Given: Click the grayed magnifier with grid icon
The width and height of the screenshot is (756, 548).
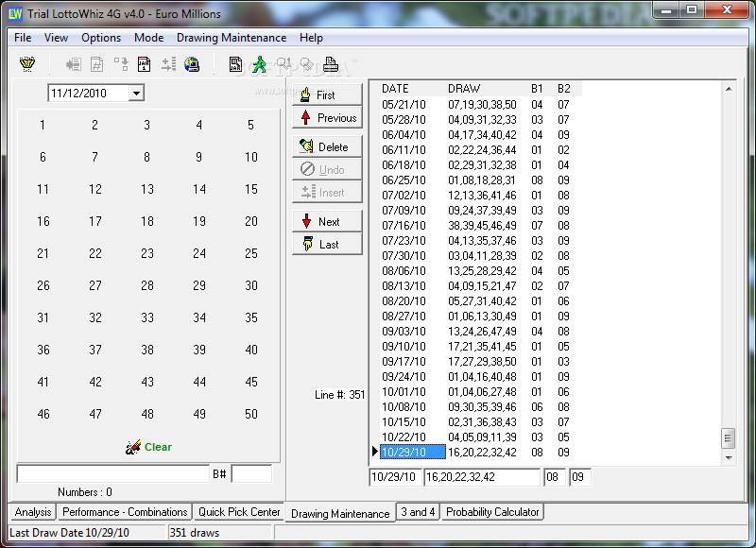Looking at the screenshot, I should [x=306, y=64].
